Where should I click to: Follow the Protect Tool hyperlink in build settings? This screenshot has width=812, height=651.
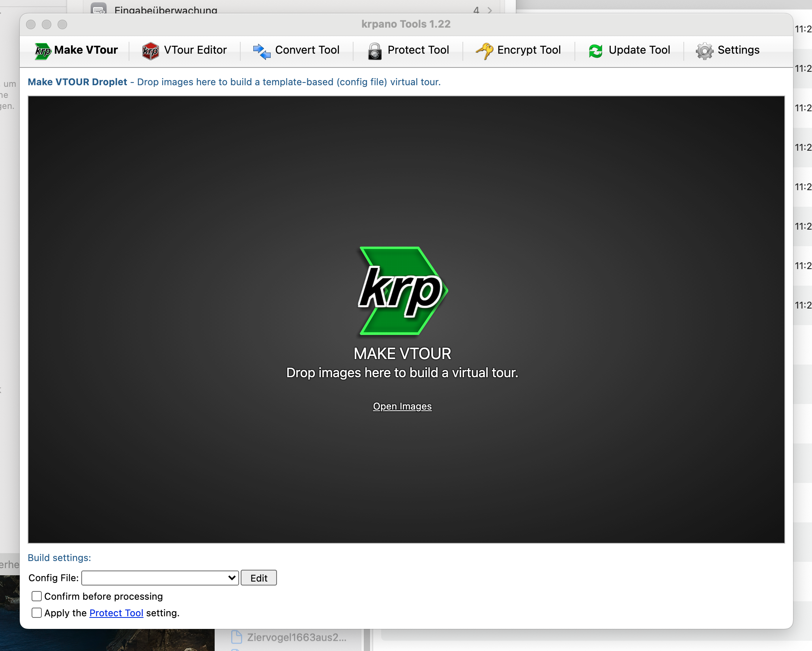116,613
